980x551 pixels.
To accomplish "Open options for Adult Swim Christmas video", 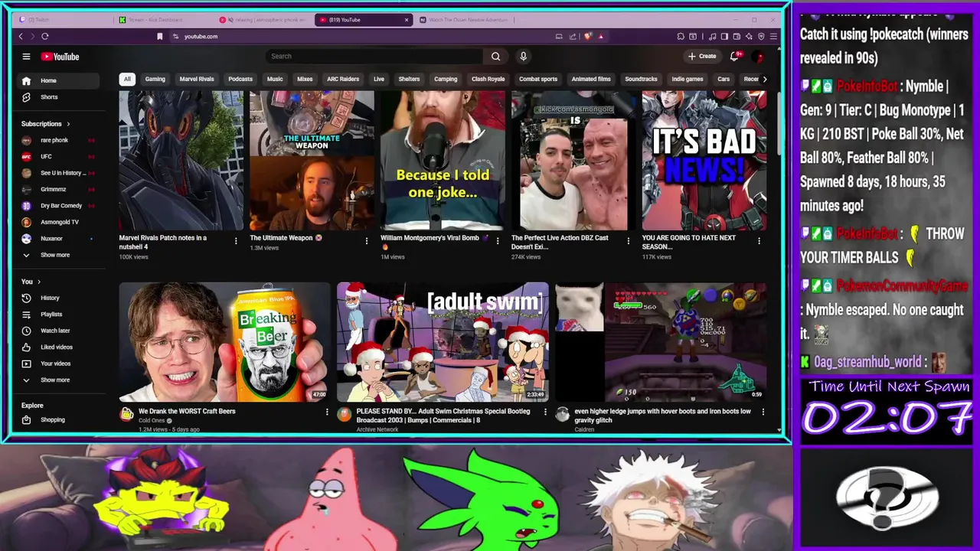I will tap(545, 412).
